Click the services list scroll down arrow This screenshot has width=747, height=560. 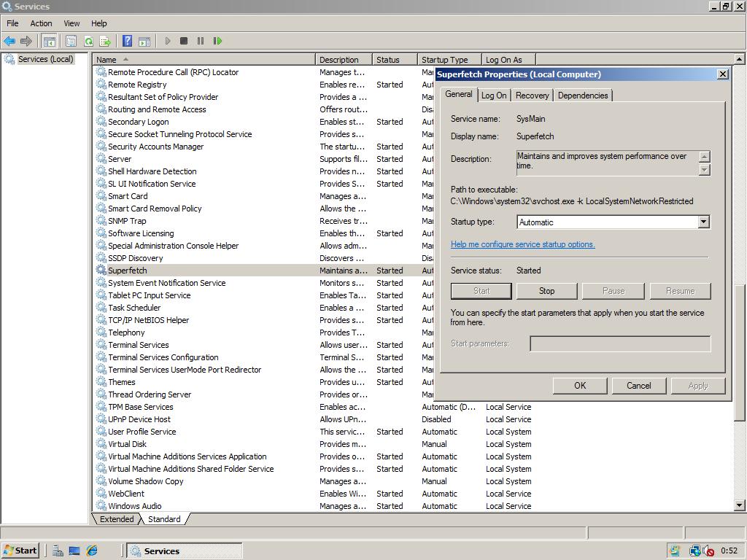(740, 505)
